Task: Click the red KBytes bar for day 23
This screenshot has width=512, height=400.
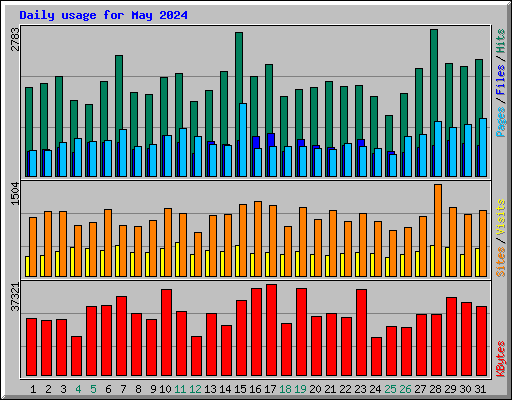Action: click(361, 333)
